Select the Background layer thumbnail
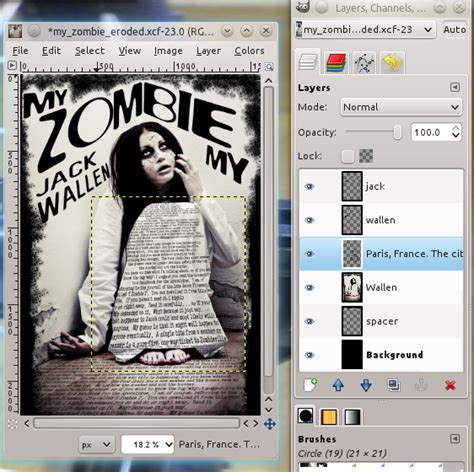This screenshot has width=474, height=472. [352, 355]
